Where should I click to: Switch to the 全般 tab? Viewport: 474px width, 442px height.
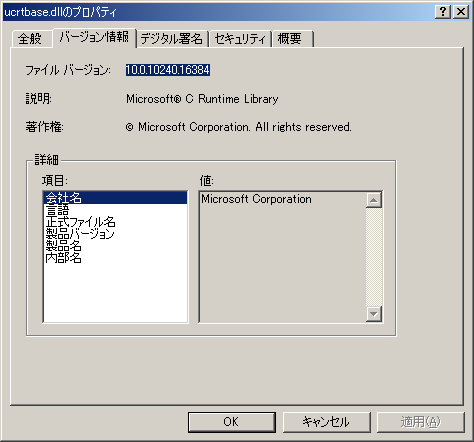pos(31,39)
